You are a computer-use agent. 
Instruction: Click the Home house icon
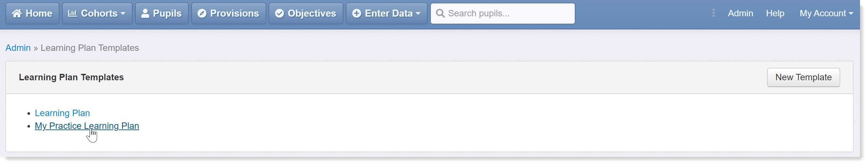[x=17, y=13]
